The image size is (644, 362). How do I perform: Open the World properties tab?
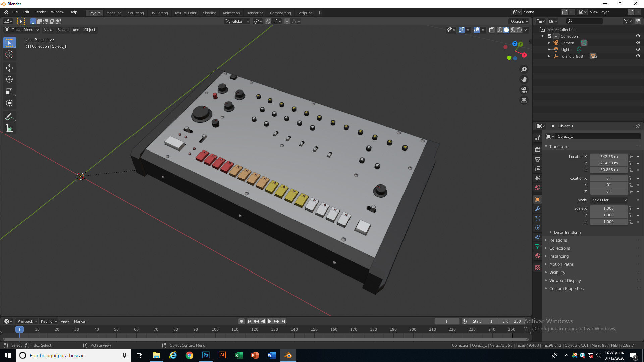[538, 187]
